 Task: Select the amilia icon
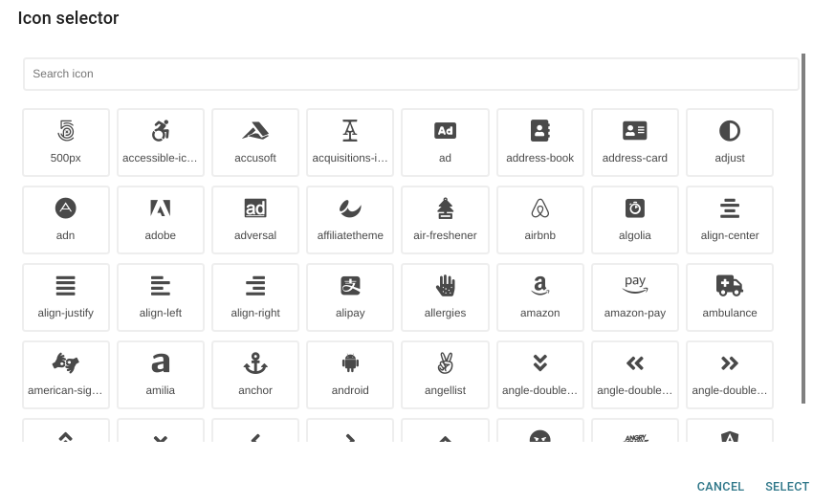coord(161,375)
